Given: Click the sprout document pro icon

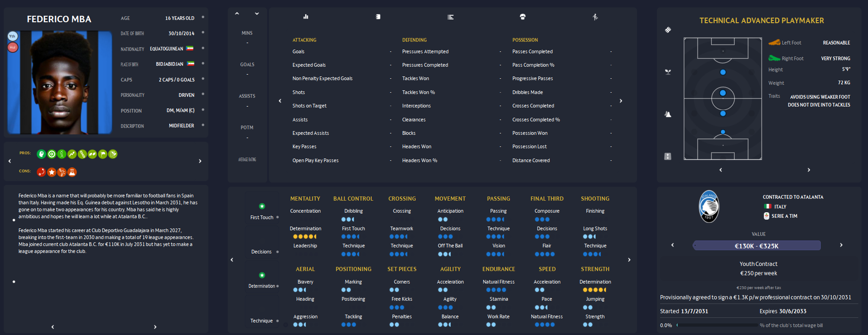Looking at the screenshot, I should point(112,154).
